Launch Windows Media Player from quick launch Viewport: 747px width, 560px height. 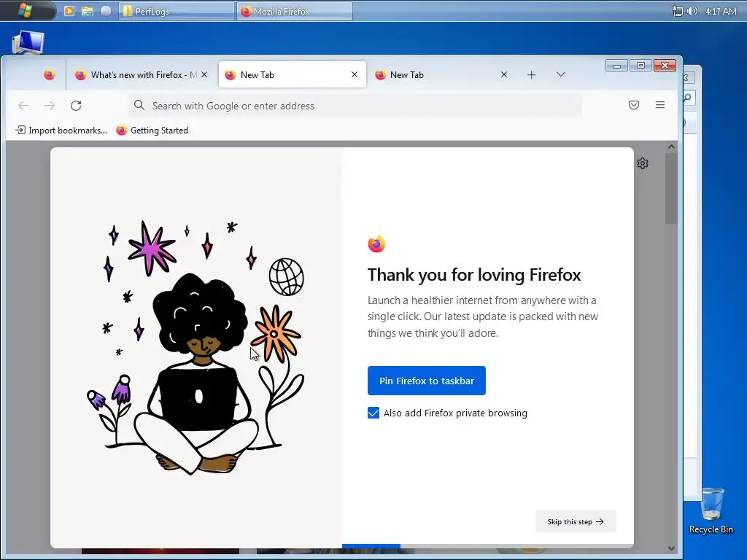(69, 11)
